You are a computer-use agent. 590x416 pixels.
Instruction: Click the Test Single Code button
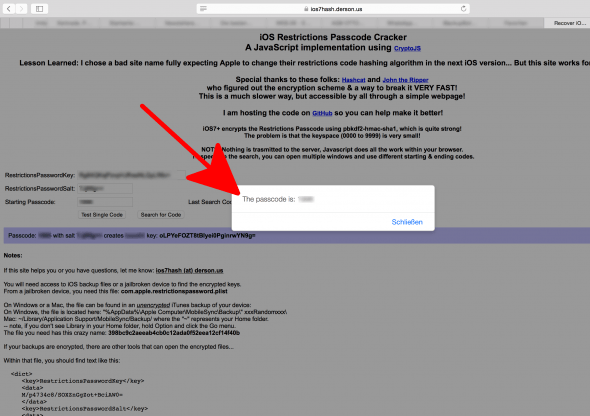point(102,215)
